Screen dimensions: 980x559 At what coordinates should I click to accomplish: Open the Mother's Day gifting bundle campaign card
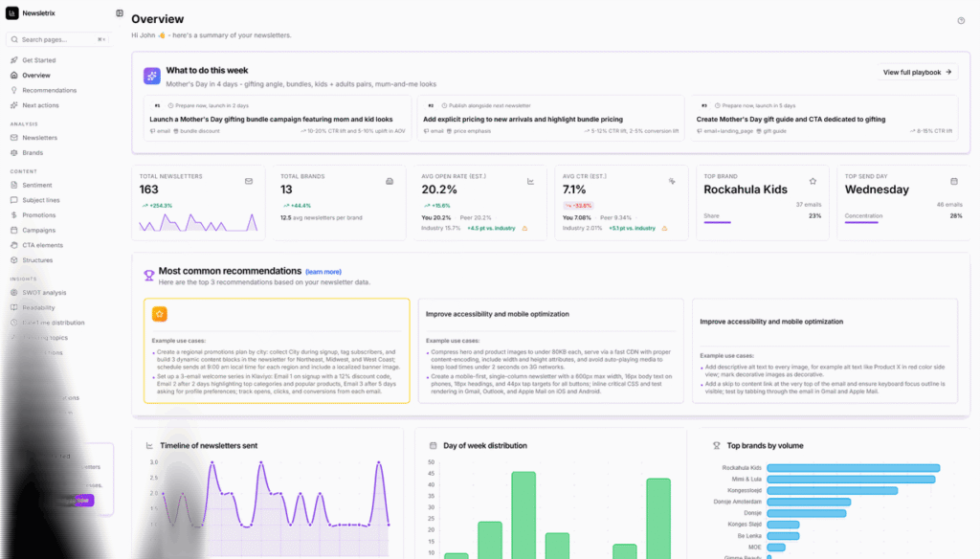(x=278, y=118)
